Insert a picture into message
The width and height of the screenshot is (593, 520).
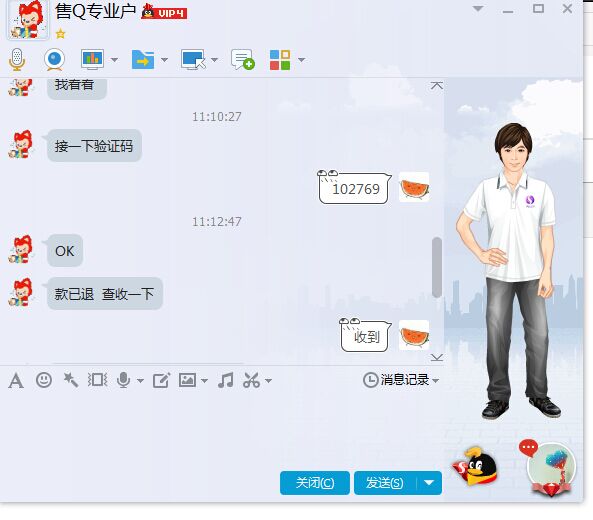188,380
